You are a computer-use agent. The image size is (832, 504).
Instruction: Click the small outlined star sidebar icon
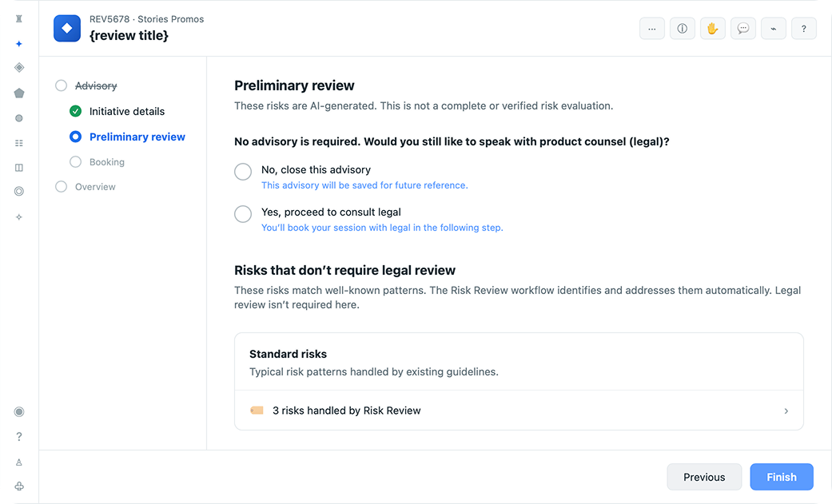[19, 217]
